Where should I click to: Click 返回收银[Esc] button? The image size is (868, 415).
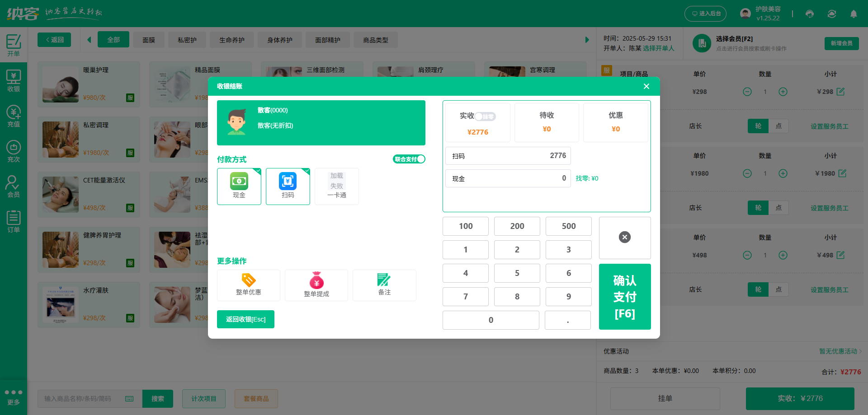[x=245, y=319]
